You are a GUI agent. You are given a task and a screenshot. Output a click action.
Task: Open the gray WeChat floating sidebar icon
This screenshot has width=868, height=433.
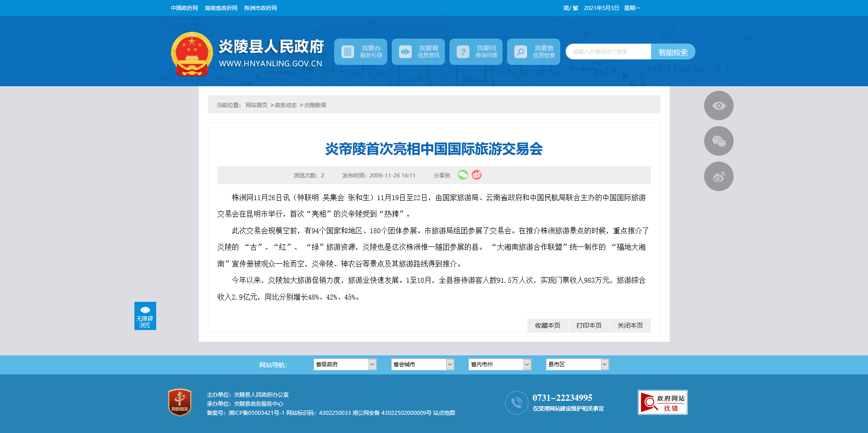[x=718, y=141]
